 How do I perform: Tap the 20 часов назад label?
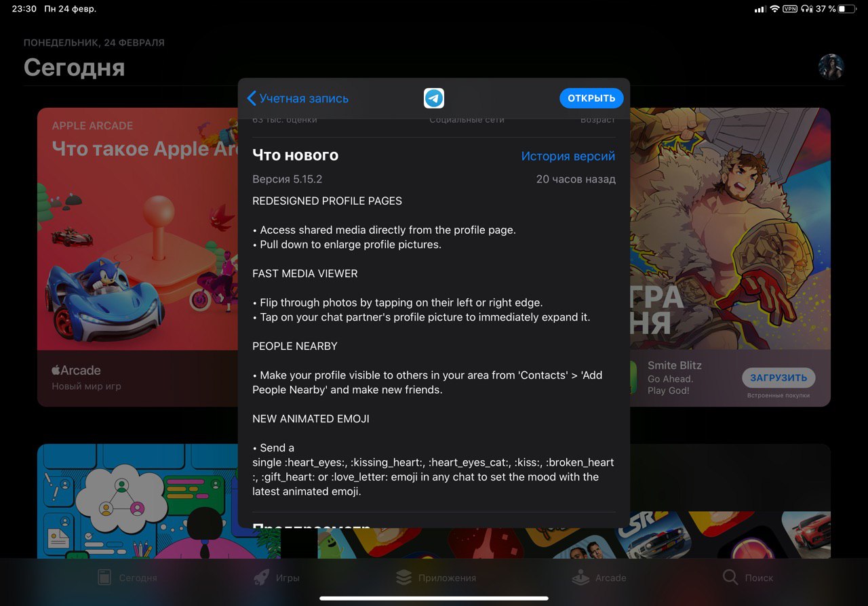pyautogui.click(x=576, y=180)
